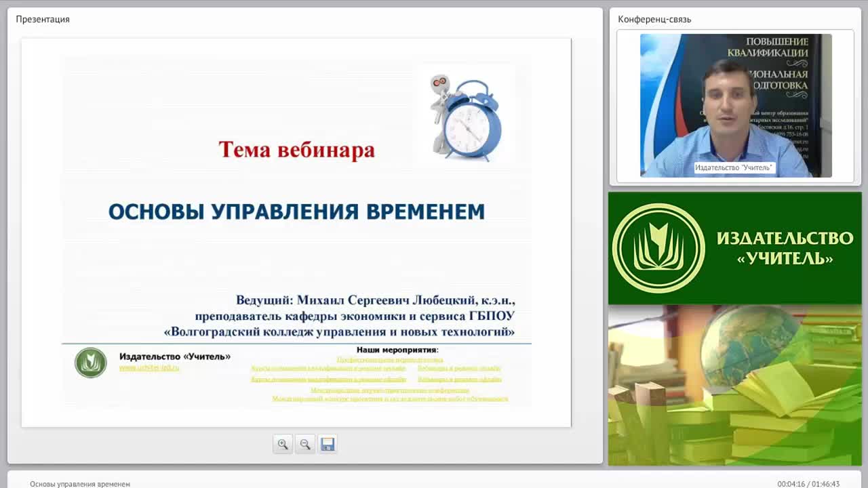This screenshot has width=868, height=488.
Task: Click the round emblem in Издательство «Учитель» banner
Action: [x=658, y=248]
